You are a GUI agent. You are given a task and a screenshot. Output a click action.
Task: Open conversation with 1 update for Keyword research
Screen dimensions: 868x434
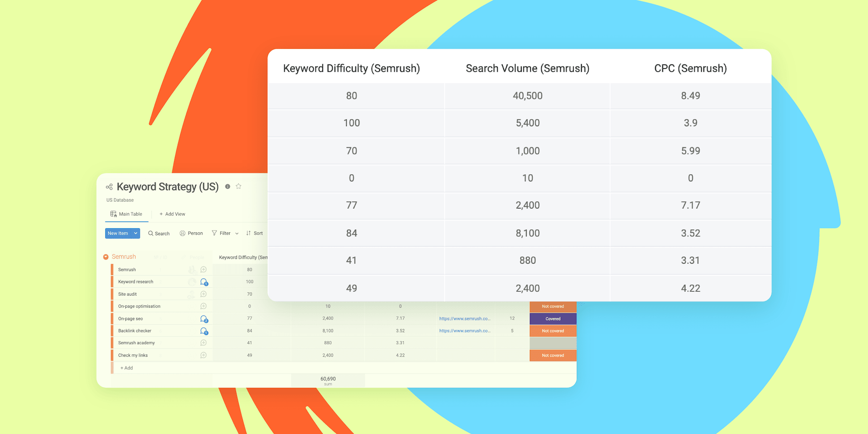click(204, 282)
